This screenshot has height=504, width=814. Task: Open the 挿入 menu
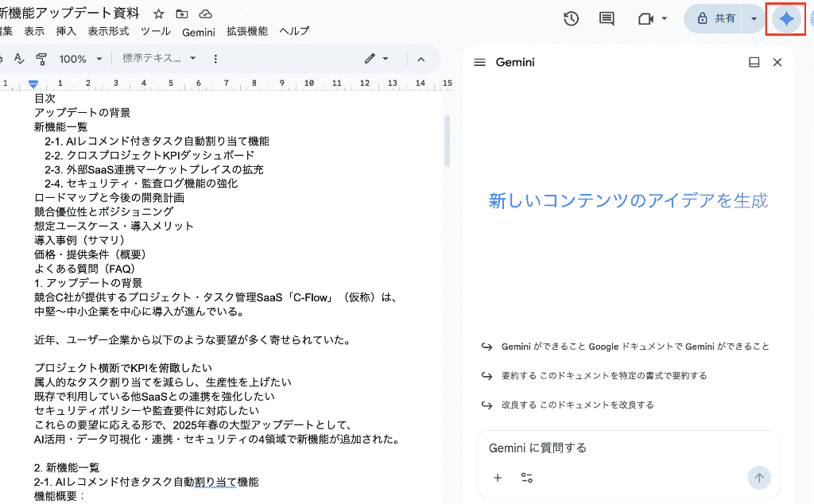point(66,31)
